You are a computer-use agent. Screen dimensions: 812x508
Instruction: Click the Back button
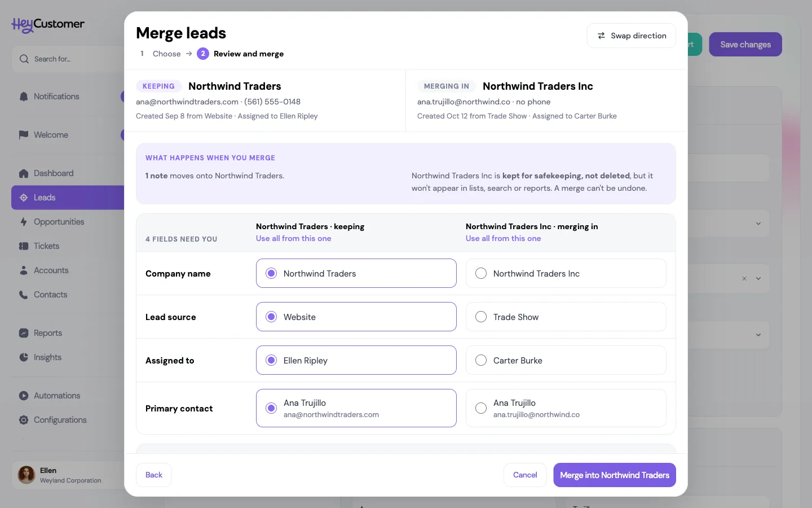(154, 475)
